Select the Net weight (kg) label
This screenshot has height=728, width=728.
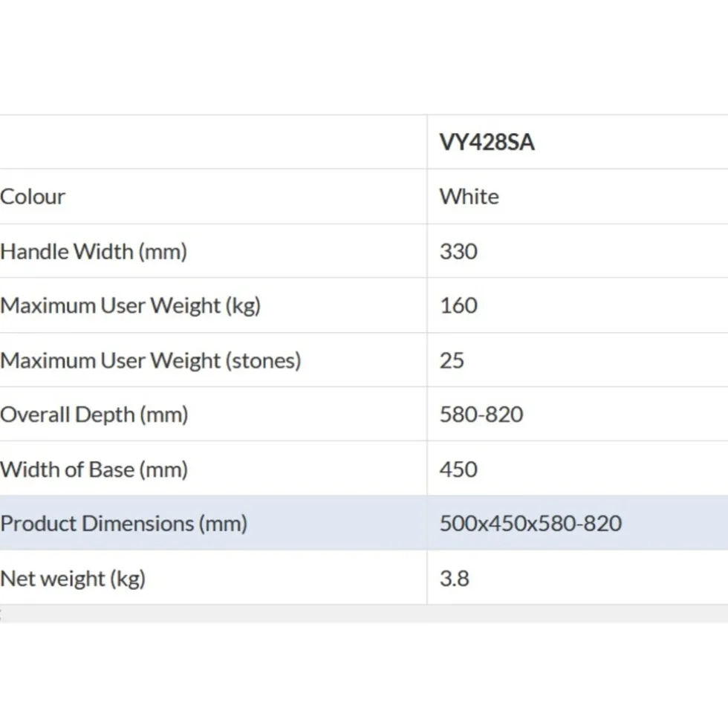tap(73, 578)
